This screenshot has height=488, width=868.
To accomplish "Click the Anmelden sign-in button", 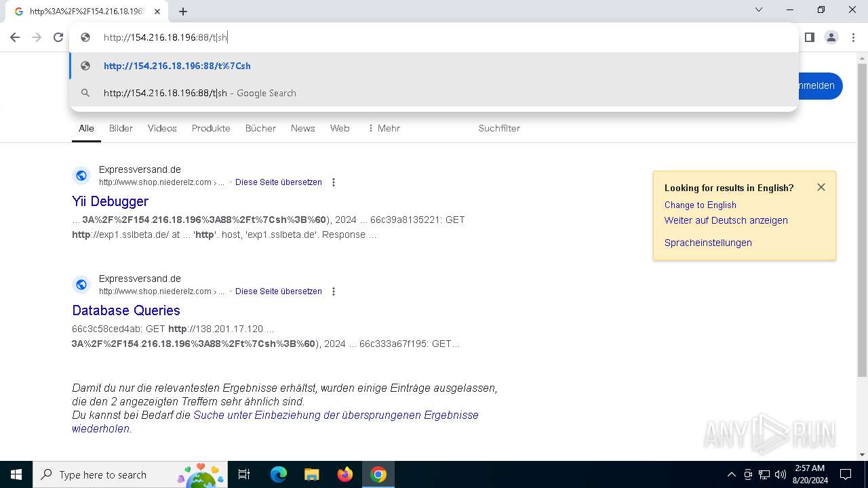I will coord(821,86).
